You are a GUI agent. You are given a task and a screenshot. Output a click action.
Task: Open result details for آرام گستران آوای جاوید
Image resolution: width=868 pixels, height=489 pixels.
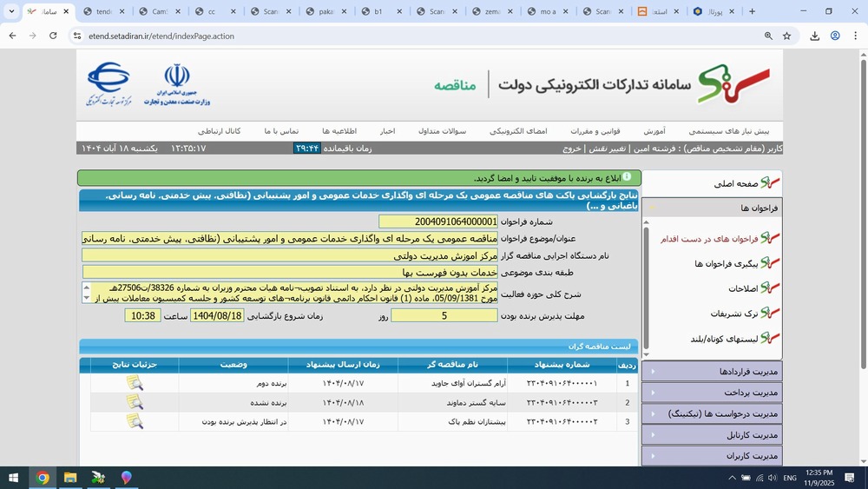[x=135, y=383]
